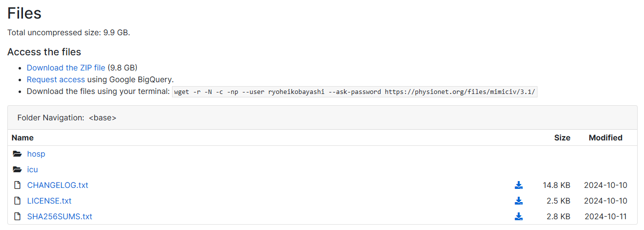Click the Modified column header

(605, 138)
